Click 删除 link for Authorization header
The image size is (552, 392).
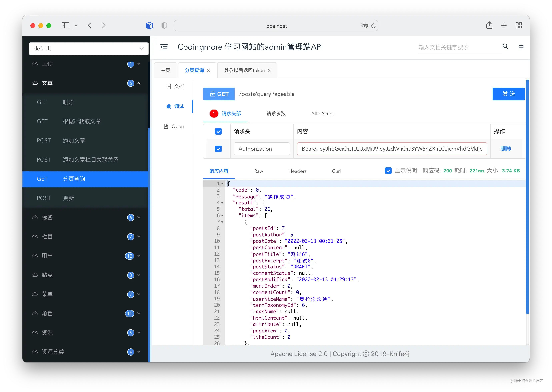506,149
